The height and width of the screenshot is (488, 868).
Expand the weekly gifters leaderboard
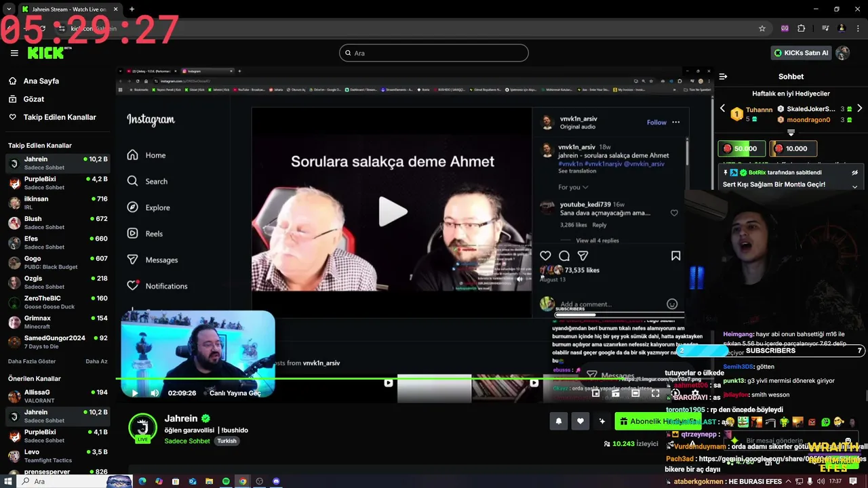point(791,132)
